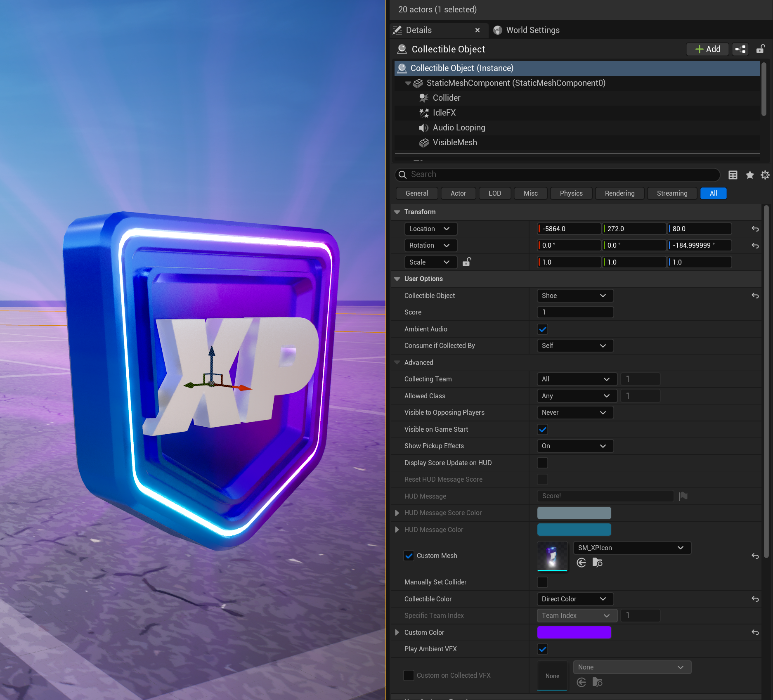Open the purple Custom Color swatch

tap(574, 632)
